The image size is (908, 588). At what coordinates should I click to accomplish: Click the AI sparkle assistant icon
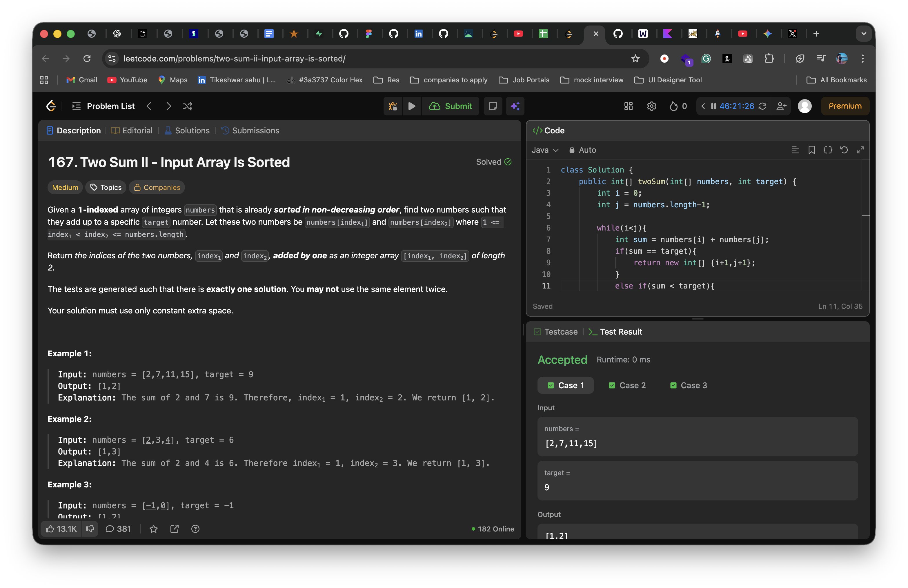[x=515, y=106]
